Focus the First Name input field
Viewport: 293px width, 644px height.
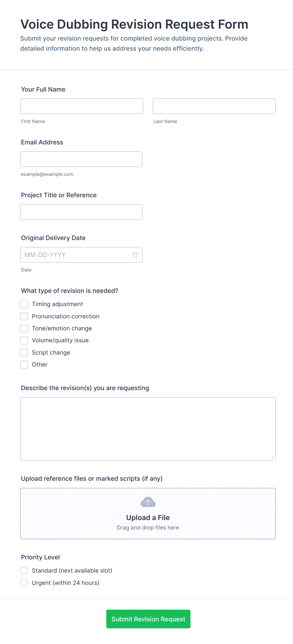coord(82,106)
